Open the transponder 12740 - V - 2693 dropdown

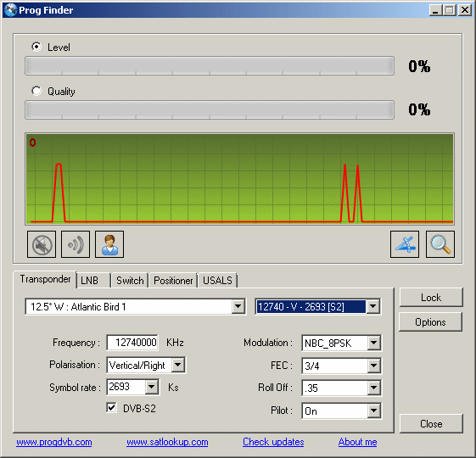372,306
